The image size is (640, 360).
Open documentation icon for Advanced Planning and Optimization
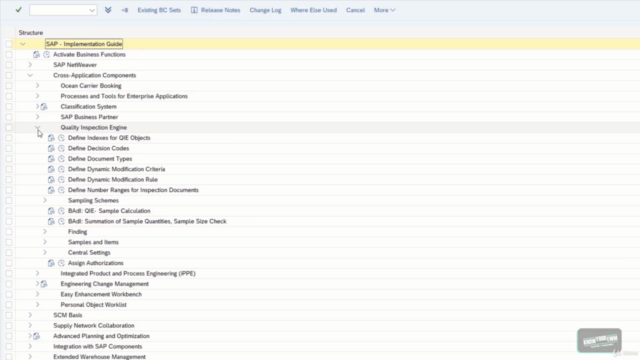[37, 336]
